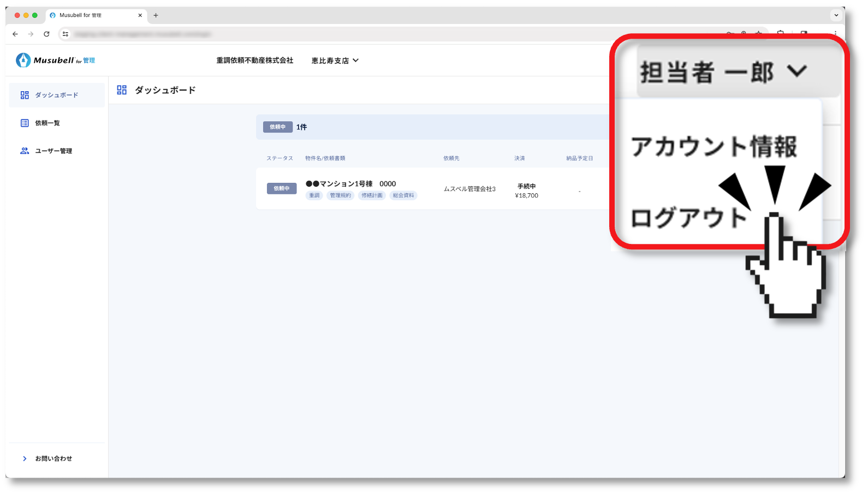The height and width of the screenshot is (495, 868).
Task: Click the Musubell logo icon
Action: pyautogui.click(x=23, y=60)
